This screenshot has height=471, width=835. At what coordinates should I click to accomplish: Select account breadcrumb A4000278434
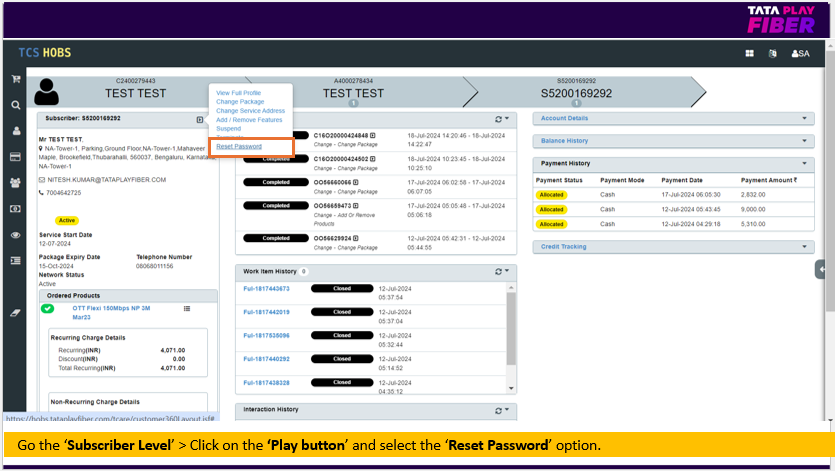coord(353,90)
